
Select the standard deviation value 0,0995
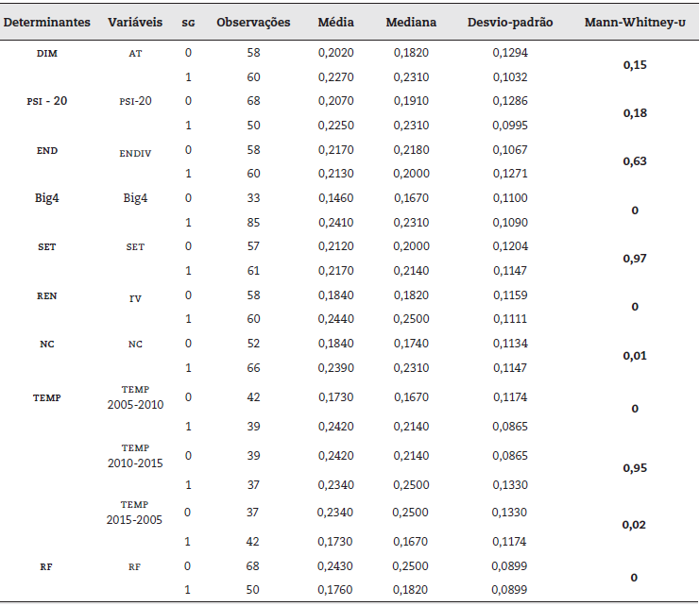[x=510, y=126]
